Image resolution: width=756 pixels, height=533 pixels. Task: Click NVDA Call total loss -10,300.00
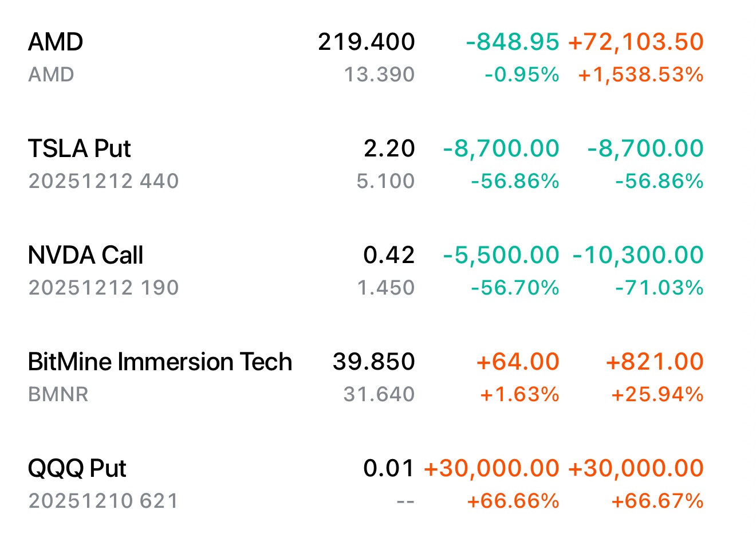(x=637, y=255)
